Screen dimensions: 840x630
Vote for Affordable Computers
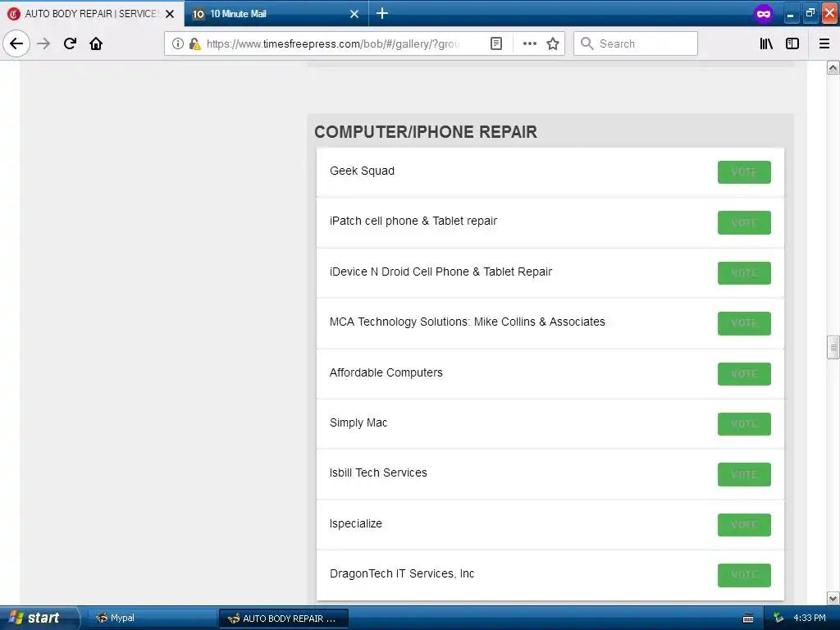(x=744, y=373)
